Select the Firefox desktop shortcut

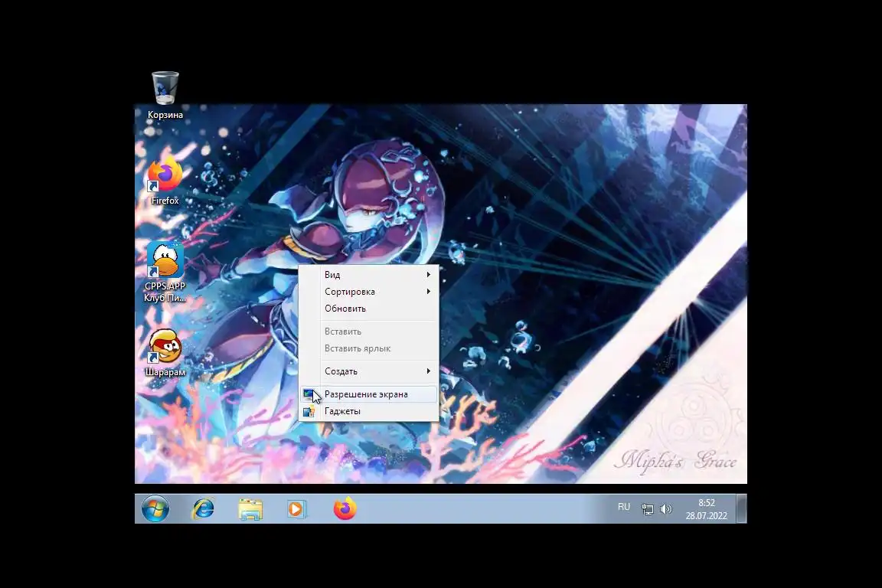[x=165, y=181]
